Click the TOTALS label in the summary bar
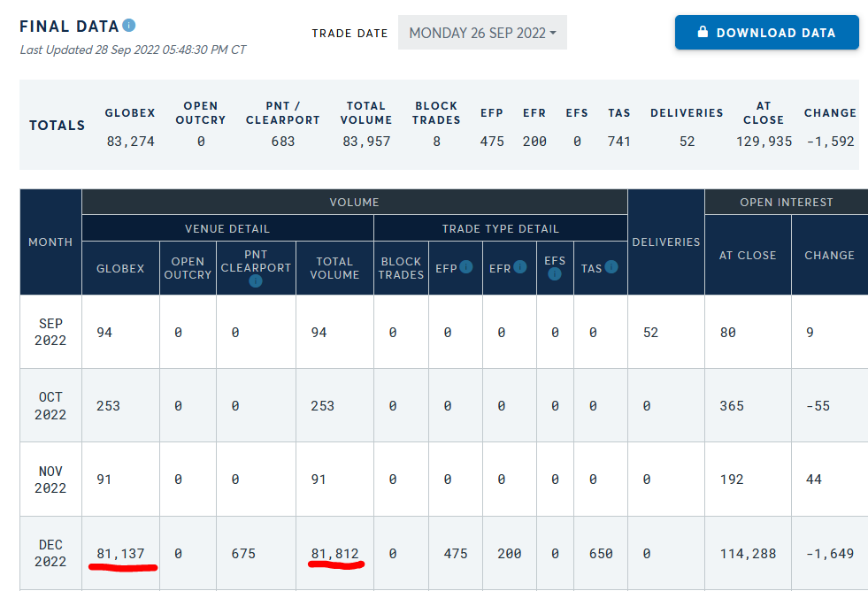Screen dimensions: 868x591 point(57,126)
